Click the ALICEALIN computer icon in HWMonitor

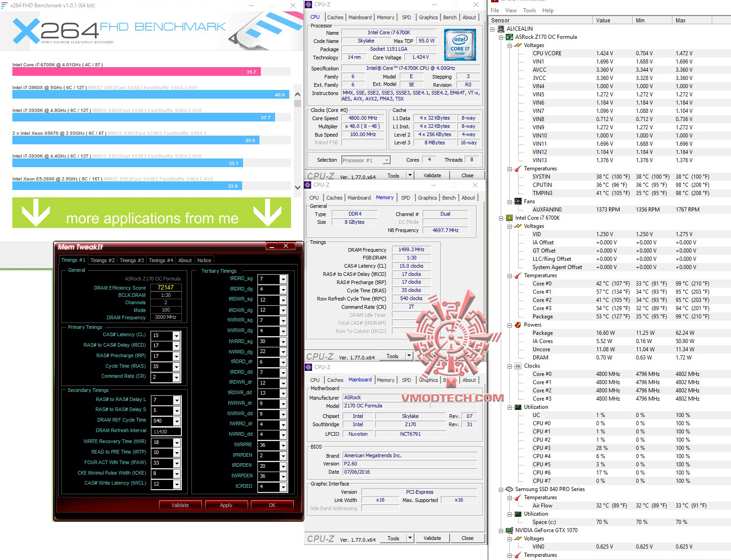coord(500,28)
